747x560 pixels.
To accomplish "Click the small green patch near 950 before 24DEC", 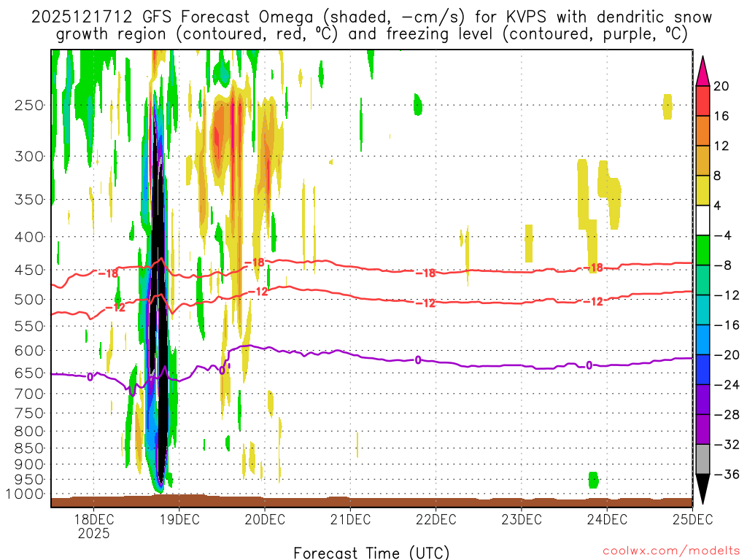I will pyautogui.click(x=593, y=480).
